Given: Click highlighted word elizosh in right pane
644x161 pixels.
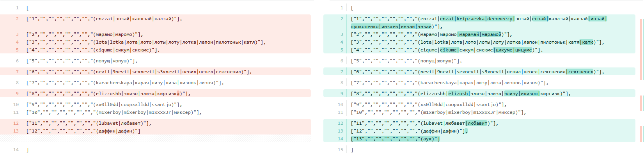Looking at the screenshot, I should point(458,94).
